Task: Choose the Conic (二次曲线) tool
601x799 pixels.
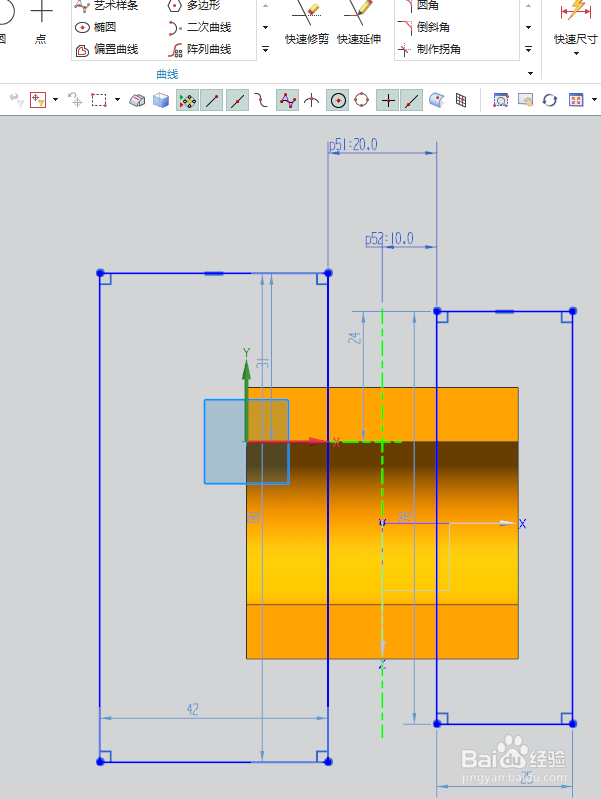Action: pos(200,27)
